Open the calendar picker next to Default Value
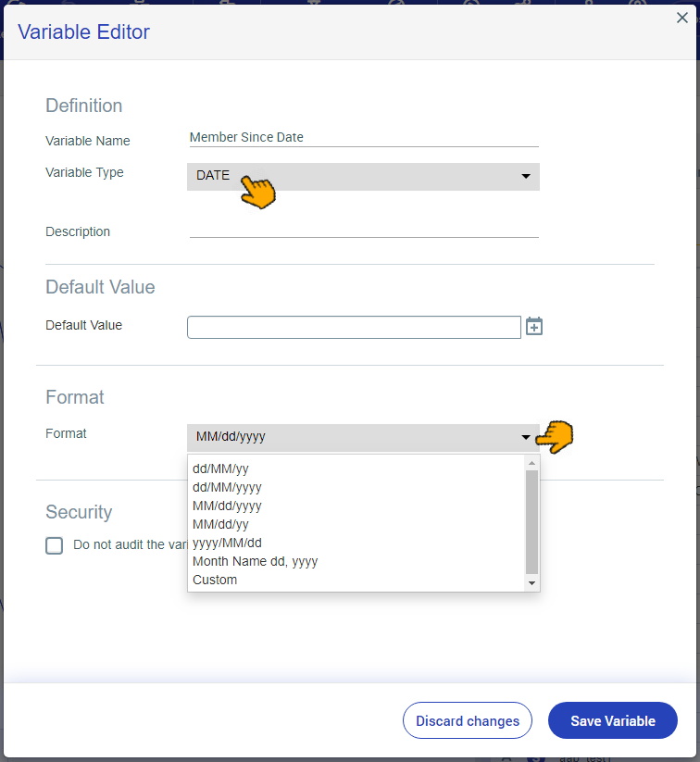The height and width of the screenshot is (762, 700). click(533, 327)
